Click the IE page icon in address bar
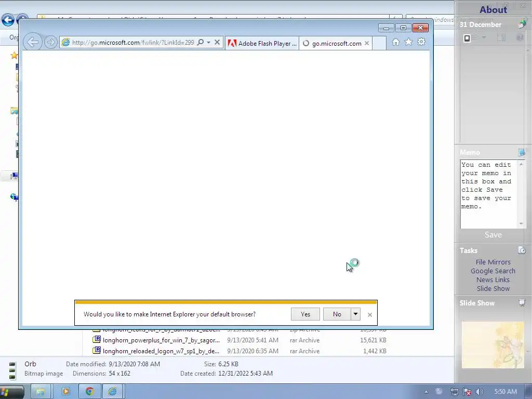The image size is (532, 399). (65, 43)
